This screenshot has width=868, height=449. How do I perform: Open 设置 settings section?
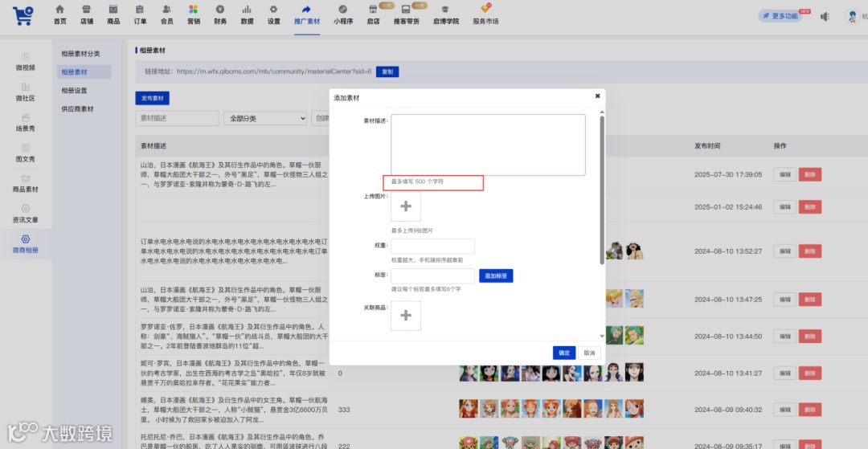[273, 15]
